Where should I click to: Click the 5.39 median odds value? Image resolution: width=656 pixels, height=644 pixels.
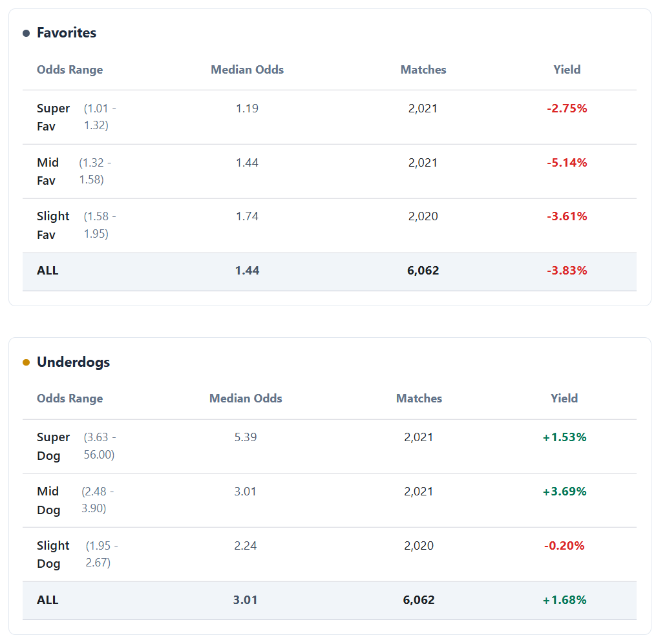[246, 437]
